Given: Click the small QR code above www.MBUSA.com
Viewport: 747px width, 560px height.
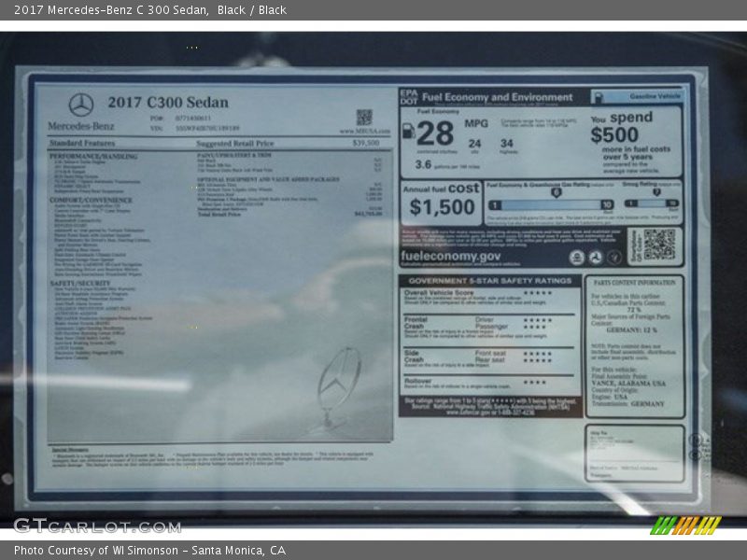Looking at the screenshot, I should pyautogui.click(x=364, y=117).
